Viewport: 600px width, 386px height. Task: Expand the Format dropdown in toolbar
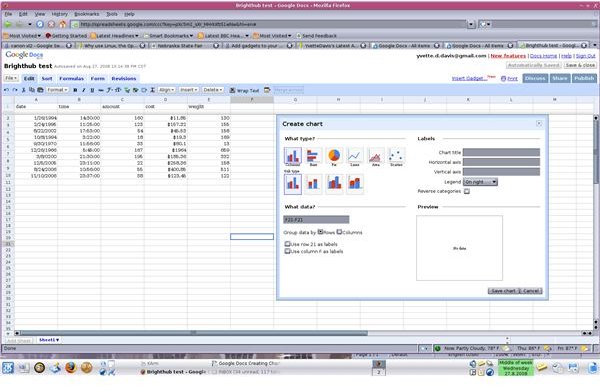tap(57, 90)
